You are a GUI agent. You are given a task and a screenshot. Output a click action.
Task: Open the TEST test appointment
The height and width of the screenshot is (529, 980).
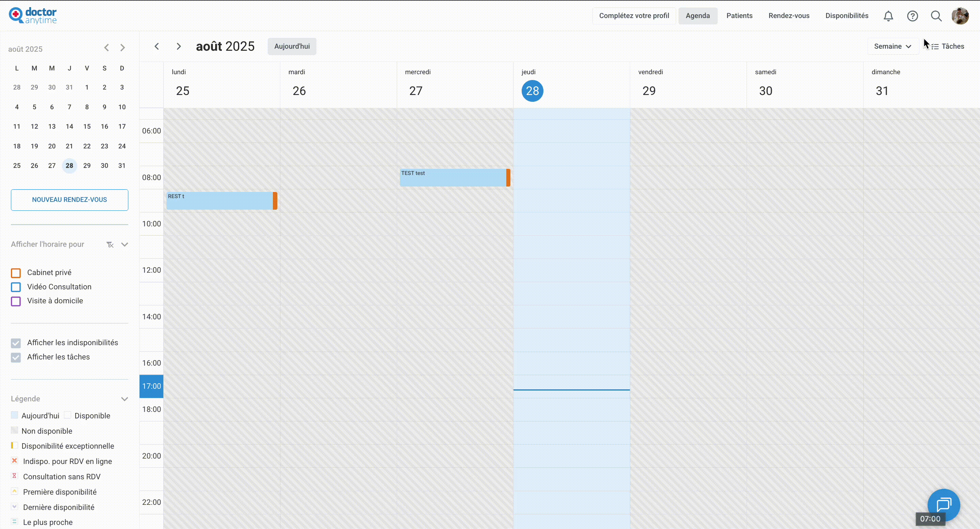453,178
